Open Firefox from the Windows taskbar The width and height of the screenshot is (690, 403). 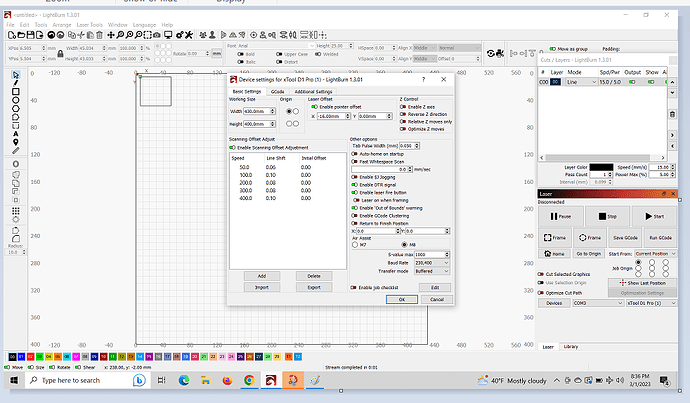(228, 380)
